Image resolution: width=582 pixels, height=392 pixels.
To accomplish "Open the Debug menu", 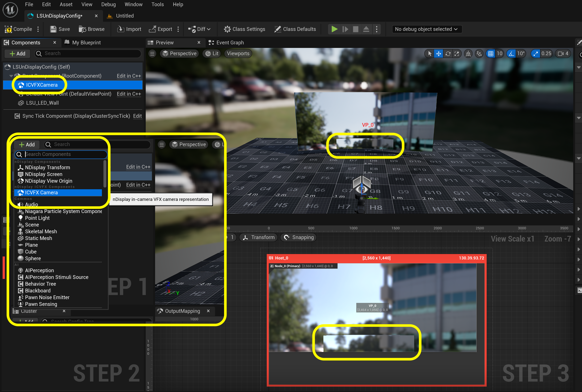I will point(108,4).
